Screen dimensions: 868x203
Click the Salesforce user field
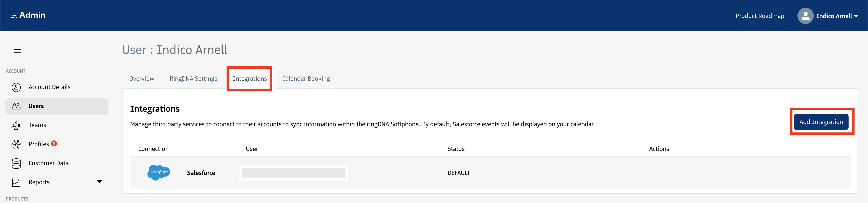pos(293,173)
